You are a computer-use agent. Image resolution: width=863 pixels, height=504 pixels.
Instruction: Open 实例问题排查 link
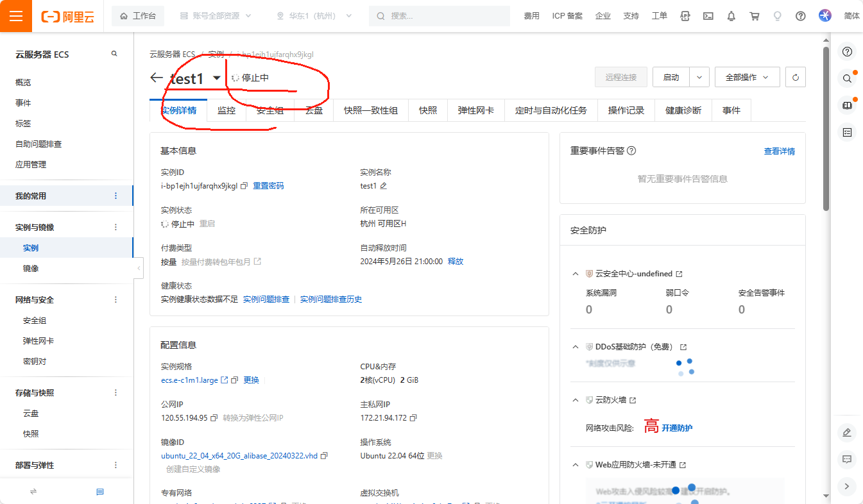tap(266, 299)
